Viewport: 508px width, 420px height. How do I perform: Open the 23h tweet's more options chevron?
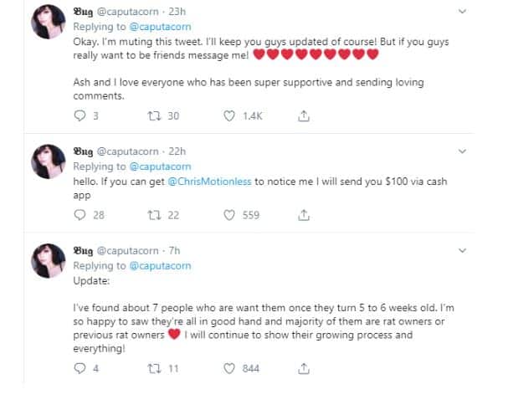click(463, 12)
